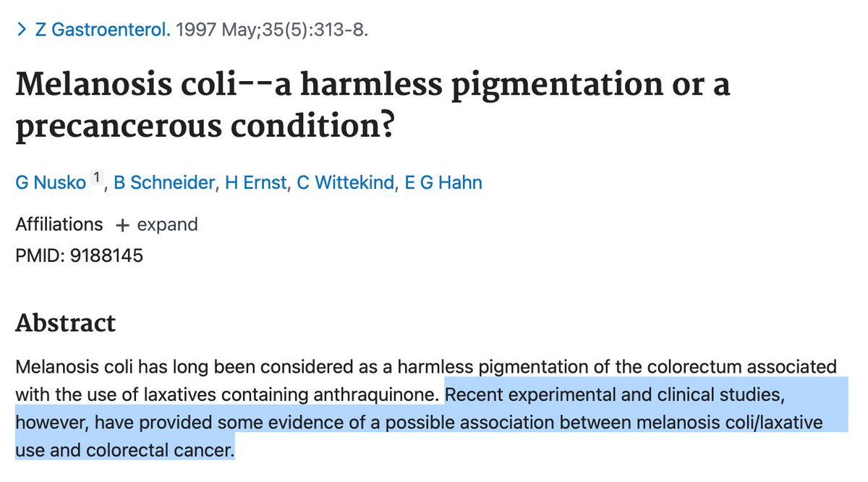Select author E G Hahn
The height and width of the screenshot is (482, 868).
tap(443, 183)
